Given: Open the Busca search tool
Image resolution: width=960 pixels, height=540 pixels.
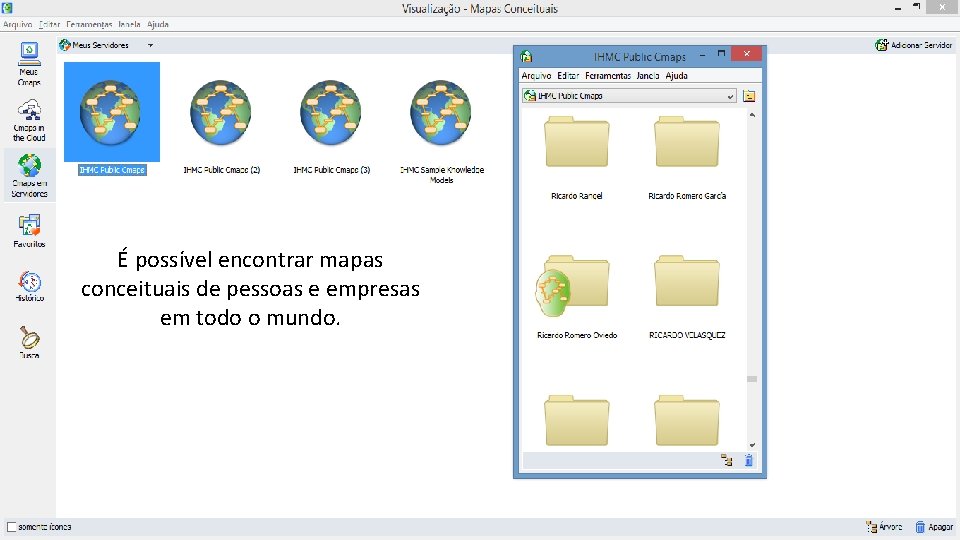Looking at the screenshot, I should coord(29,342).
